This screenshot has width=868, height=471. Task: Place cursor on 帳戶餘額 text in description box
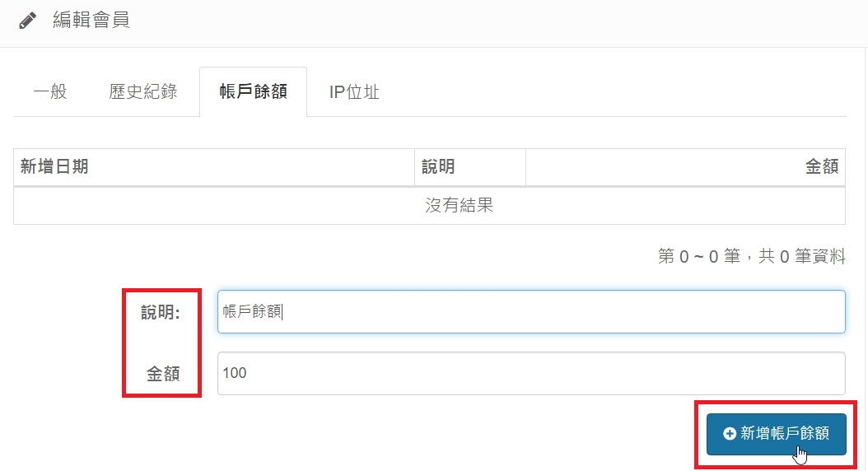pos(252,312)
